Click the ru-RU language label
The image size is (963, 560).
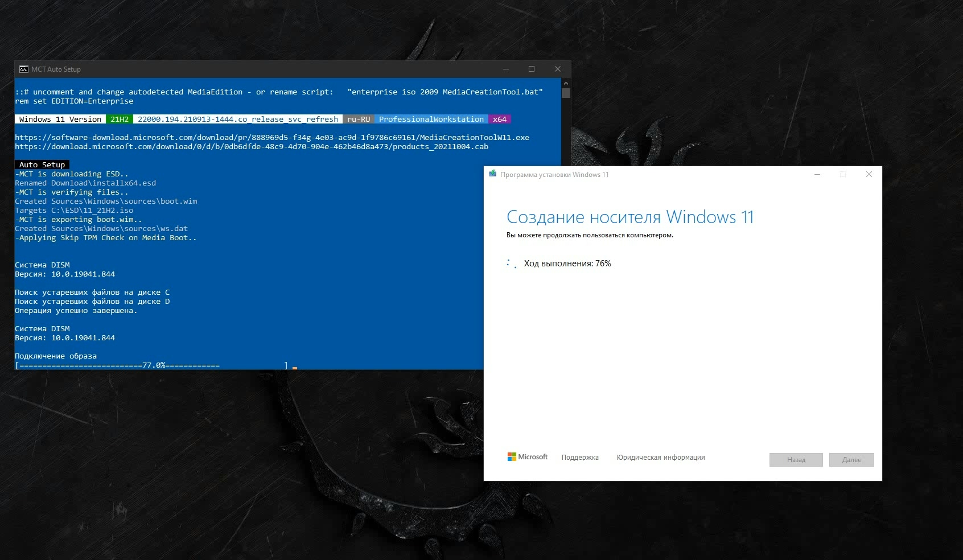click(359, 120)
